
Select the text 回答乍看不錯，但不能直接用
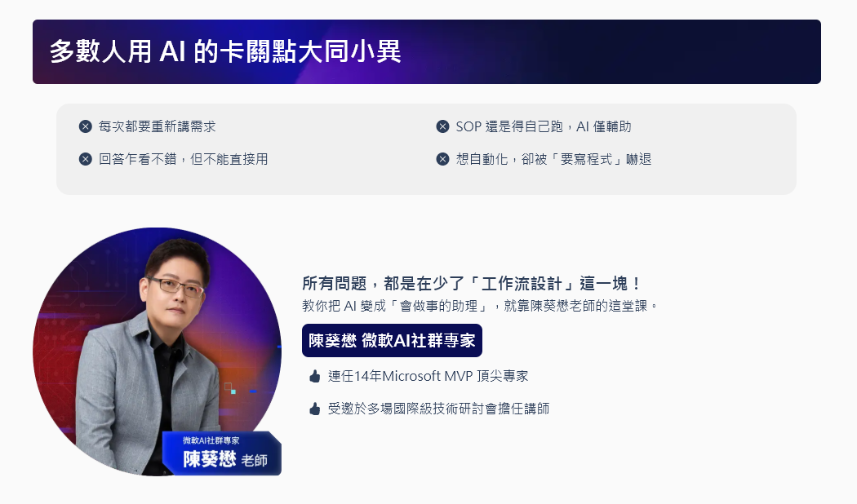183,159
